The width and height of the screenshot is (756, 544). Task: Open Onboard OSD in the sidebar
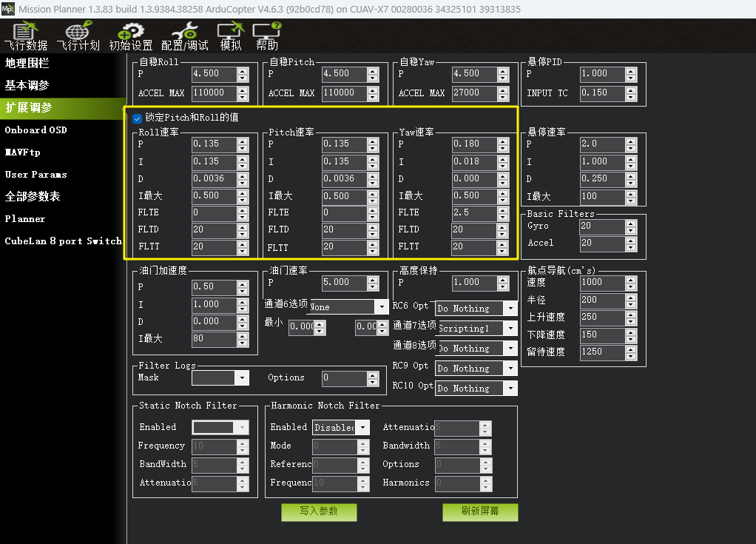[x=36, y=130]
